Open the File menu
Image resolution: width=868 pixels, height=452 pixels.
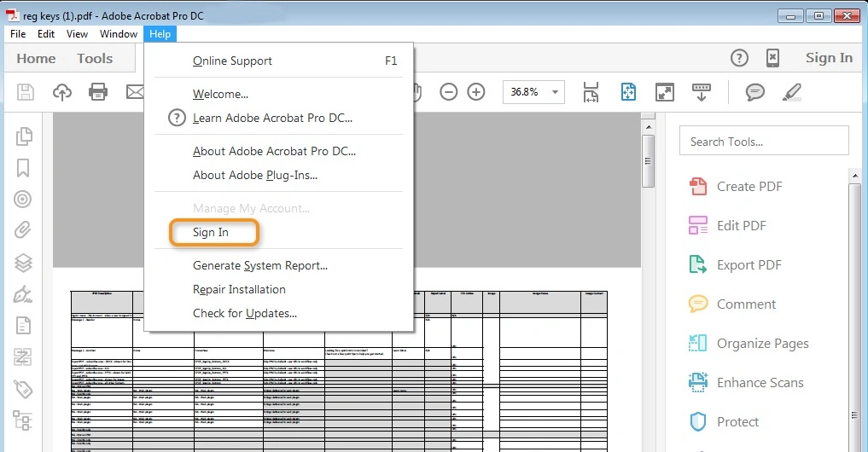[18, 34]
